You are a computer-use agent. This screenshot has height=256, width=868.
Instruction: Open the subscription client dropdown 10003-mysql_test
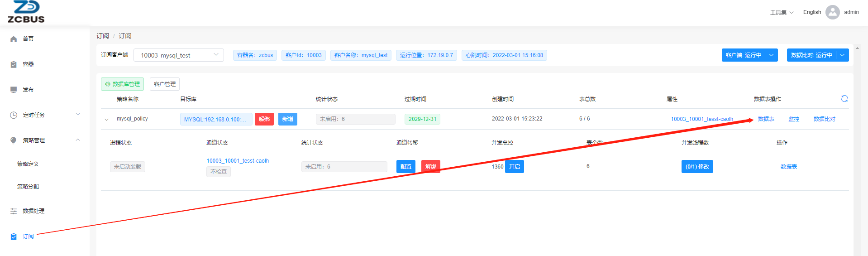pos(179,55)
